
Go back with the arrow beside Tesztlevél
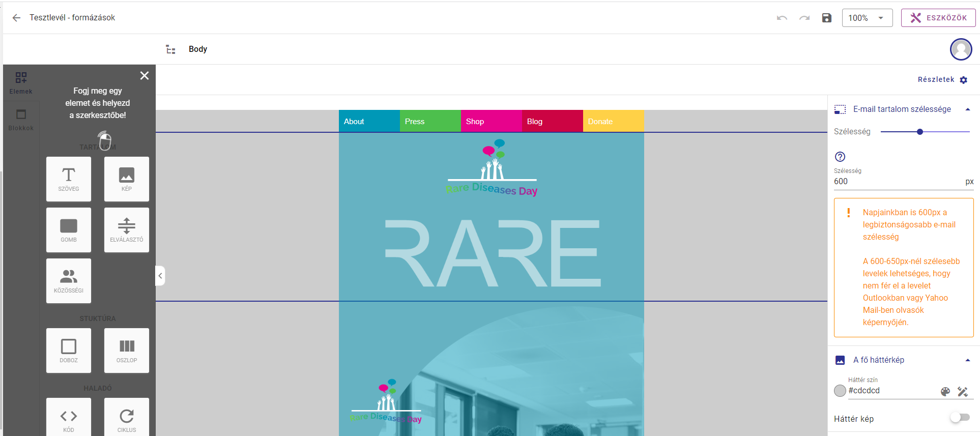point(16,18)
